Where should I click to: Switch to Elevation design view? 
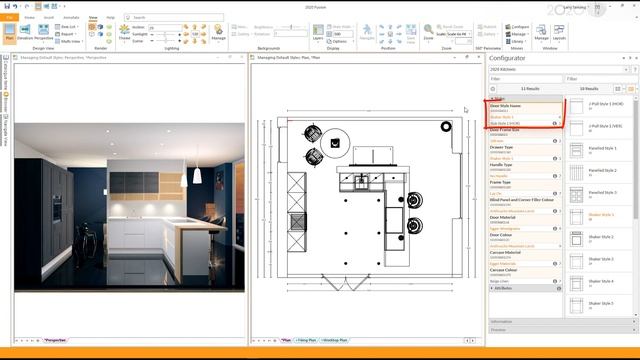[x=25, y=33]
